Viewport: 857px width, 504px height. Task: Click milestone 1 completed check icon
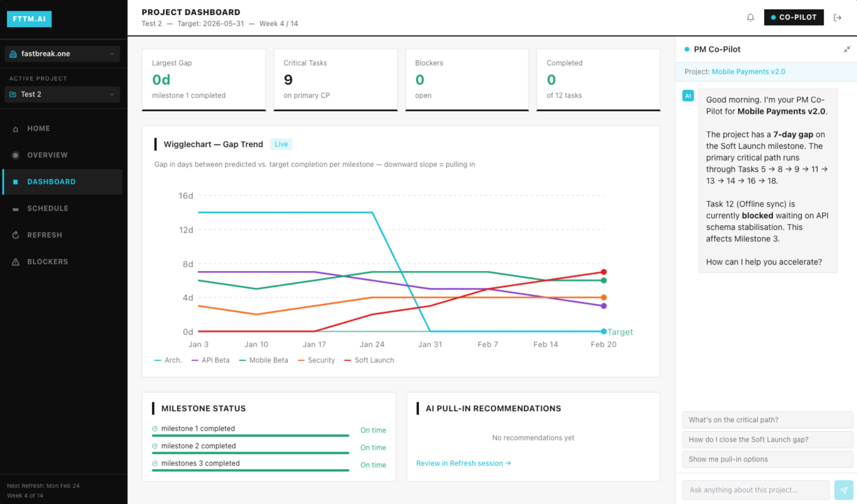point(155,429)
